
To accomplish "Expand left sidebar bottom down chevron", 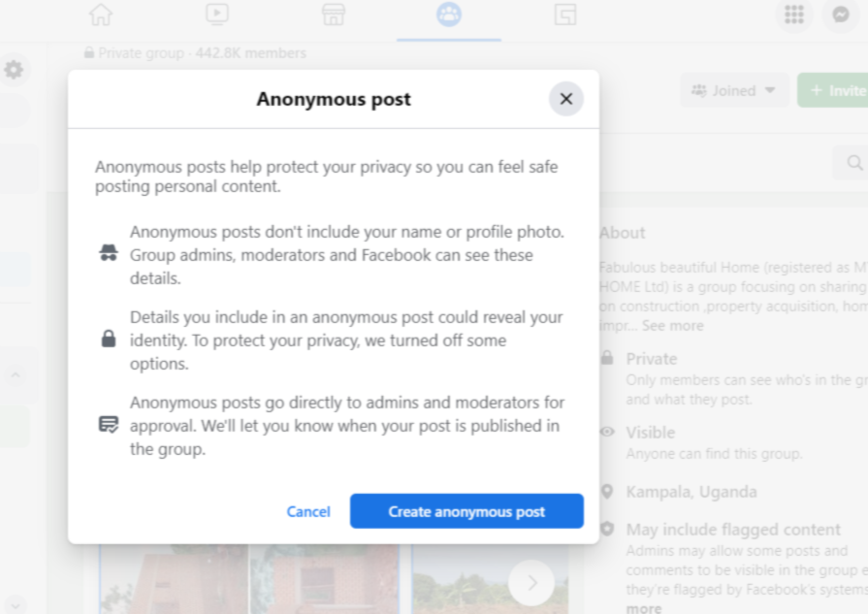I will coord(16,605).
